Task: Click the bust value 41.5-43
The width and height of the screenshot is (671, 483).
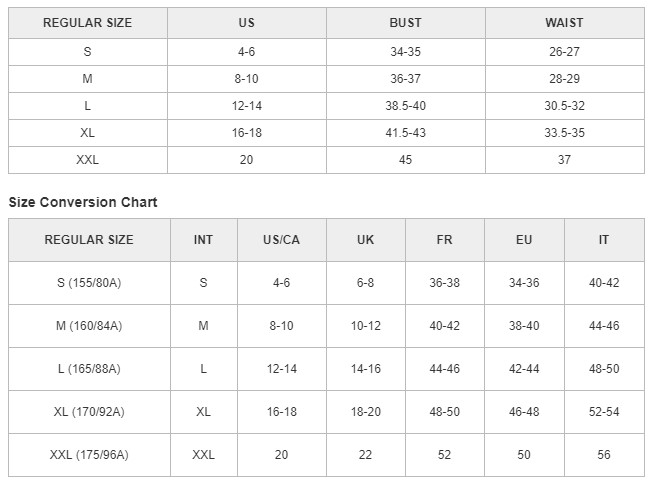Action: pyautogui.click(x=405, y=132)
